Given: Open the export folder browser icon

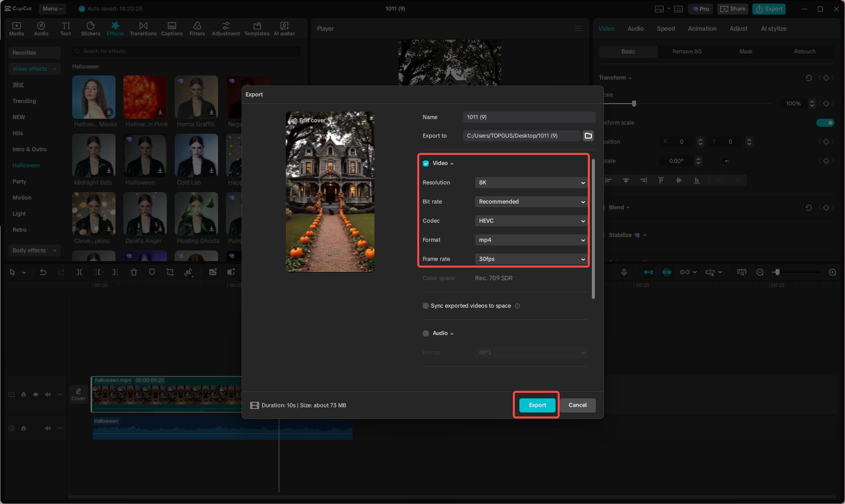Looking at the screenshot, I should click(588, 135).
